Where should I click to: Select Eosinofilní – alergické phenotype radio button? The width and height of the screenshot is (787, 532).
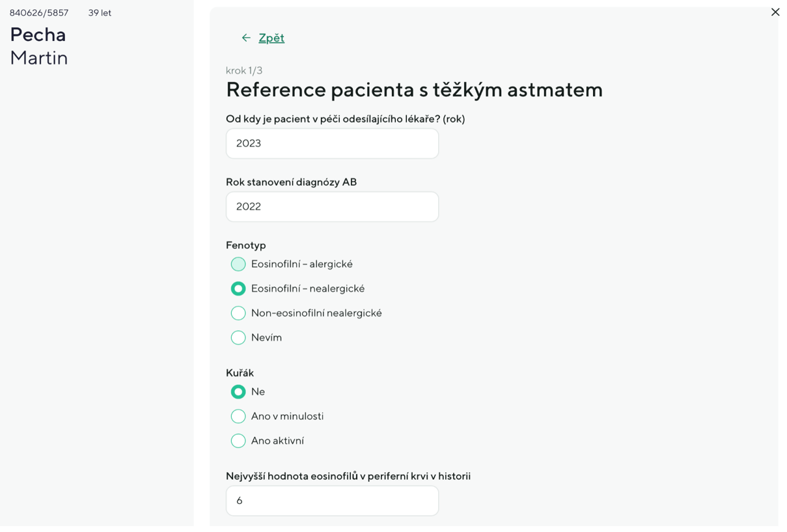point(238,264)
